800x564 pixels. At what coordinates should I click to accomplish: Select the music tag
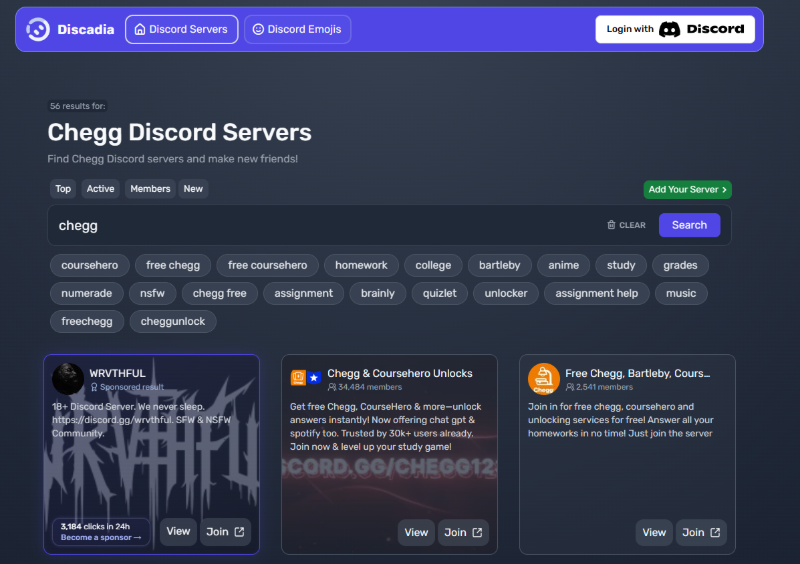click(681, 293)
